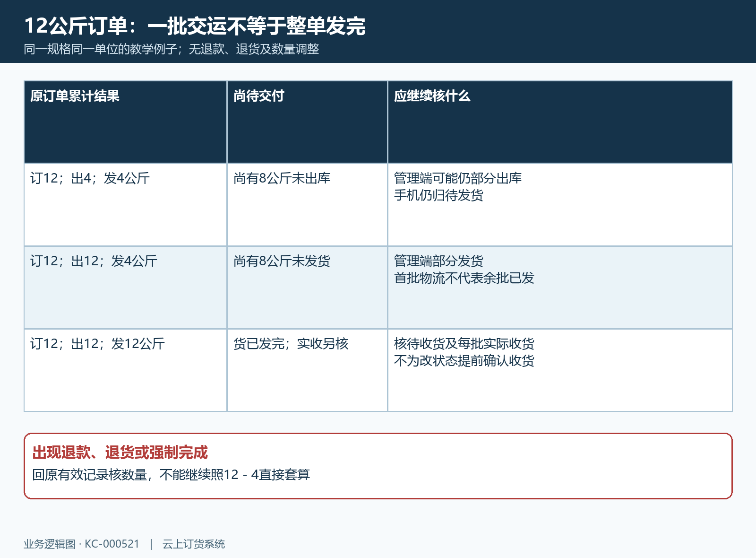Screen dimensions: 756x558
Task: Click the line 不为改状态提前确认收货
Action: pyautogui.click(x=464, y=361)
